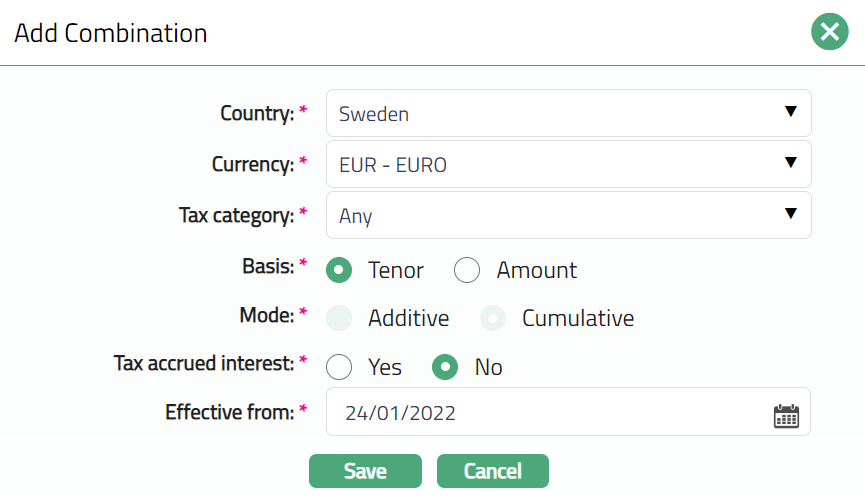Select No for Tax accrued interest
The image size is (865, 498).
(x=445, y=367)
